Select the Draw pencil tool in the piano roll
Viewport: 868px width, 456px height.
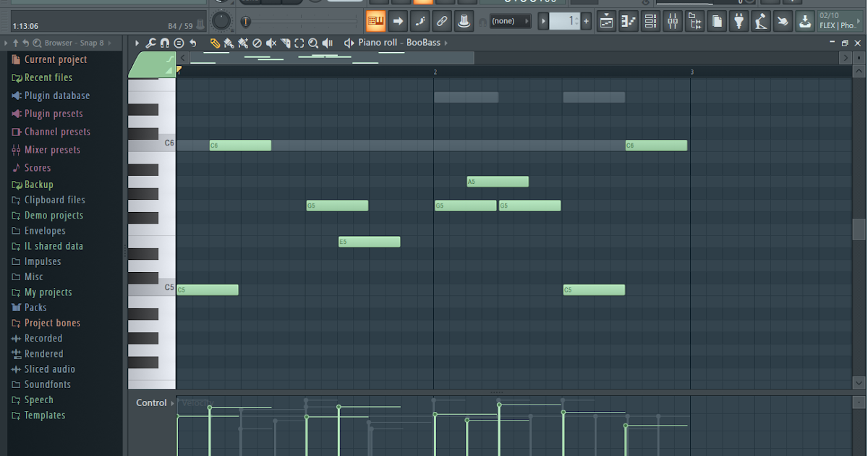coord(214,43)
